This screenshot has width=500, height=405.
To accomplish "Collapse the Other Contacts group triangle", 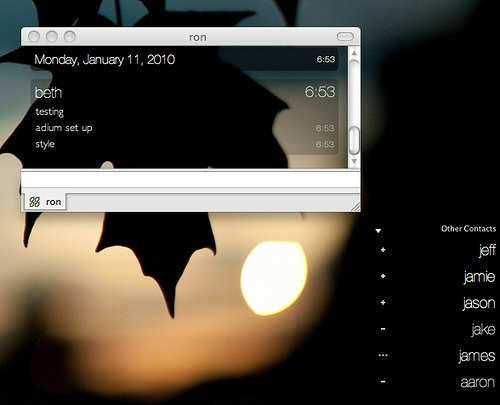I will pyautogui.click(x=378, y=231).
